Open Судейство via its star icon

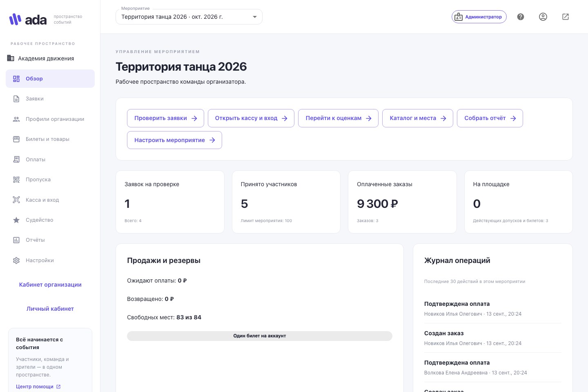tap(16, 220)
